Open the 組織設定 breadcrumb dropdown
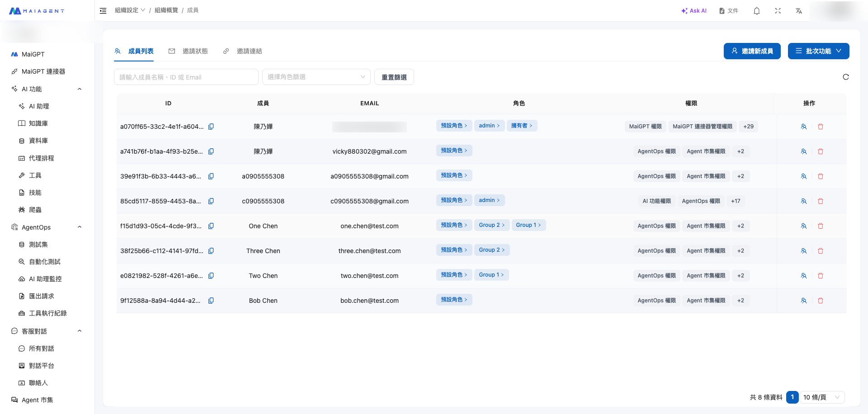The image size is (868, 414). tap(130, 9)
